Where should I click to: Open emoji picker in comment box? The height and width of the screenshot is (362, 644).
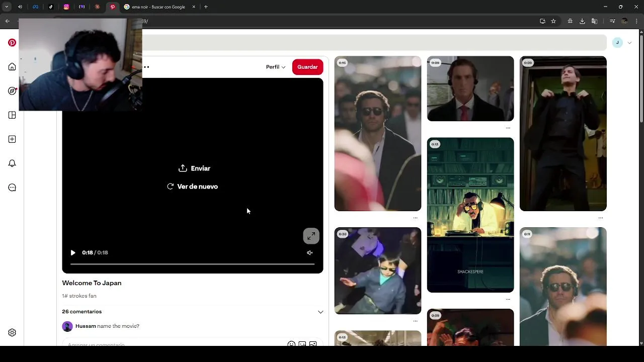click(x=291, y=344)
